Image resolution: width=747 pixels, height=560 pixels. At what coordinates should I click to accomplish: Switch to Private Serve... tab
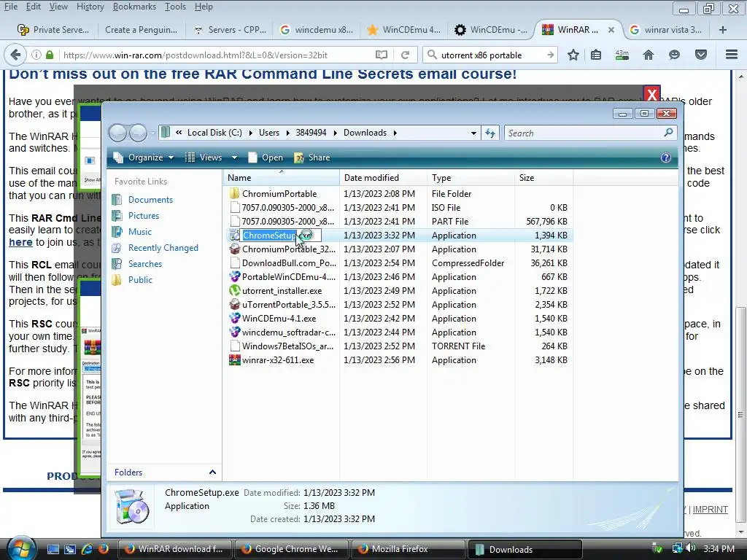[x=53, y=29]
